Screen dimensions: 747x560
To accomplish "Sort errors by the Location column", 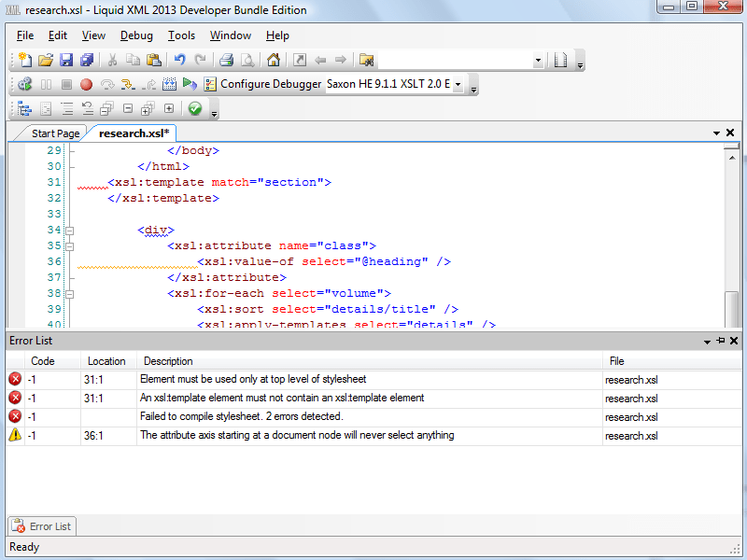I will (x=108, y=361).
